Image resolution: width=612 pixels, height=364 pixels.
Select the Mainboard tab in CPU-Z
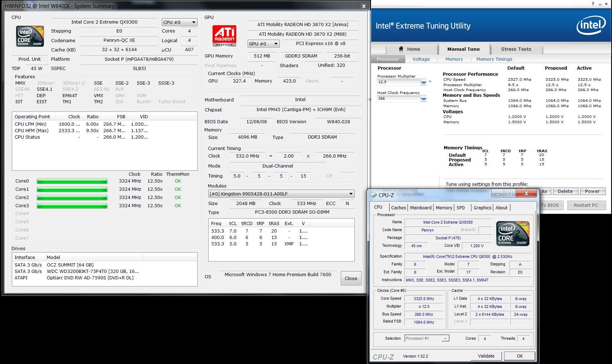tap(421, 208)
